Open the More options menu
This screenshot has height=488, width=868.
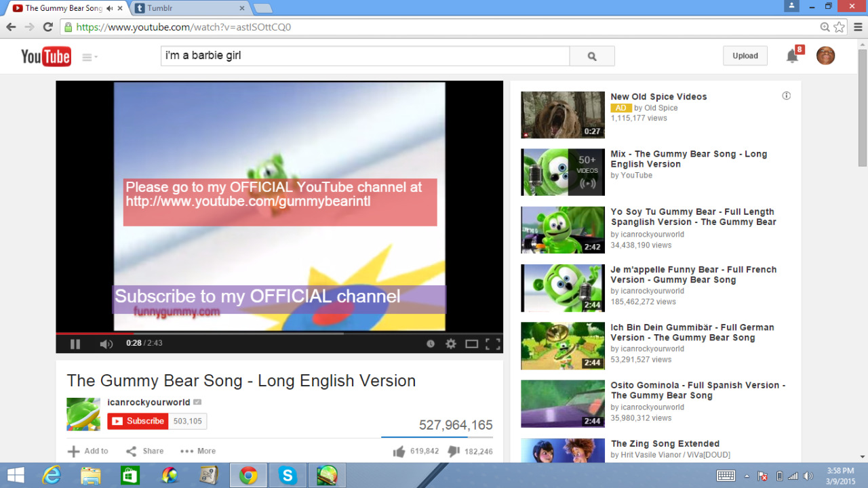[198, 451]
